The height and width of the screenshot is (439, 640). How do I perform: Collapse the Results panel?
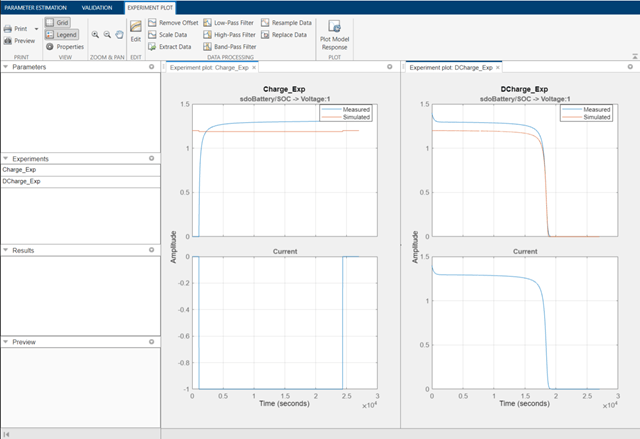coord(6,250)
